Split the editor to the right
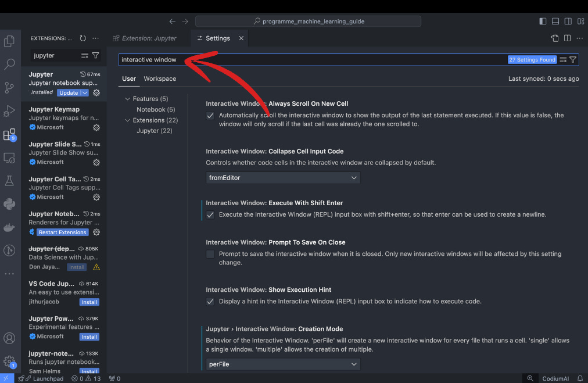The height and width of the screenshot is (383, 588). (x=568, y=38)
